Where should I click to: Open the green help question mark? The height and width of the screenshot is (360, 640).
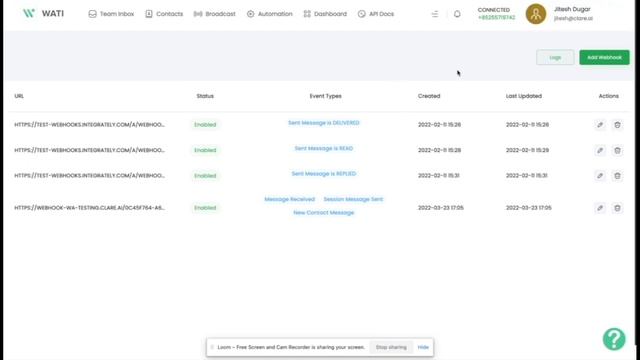614,339
